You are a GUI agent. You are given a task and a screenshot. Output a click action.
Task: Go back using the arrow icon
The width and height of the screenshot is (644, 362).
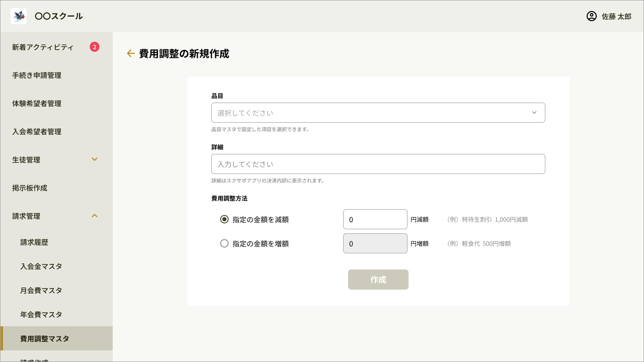tap(131, 53)
